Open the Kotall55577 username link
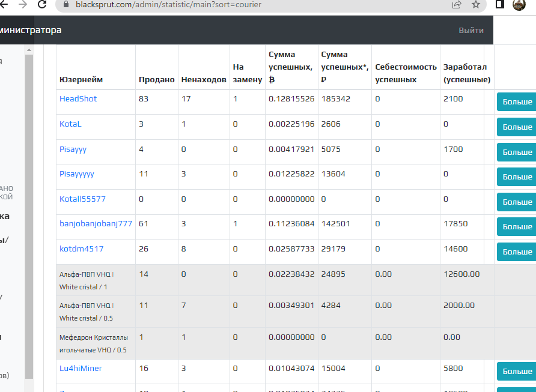The image size is (536, 392). pyautogui.click(x=82, y=199)
